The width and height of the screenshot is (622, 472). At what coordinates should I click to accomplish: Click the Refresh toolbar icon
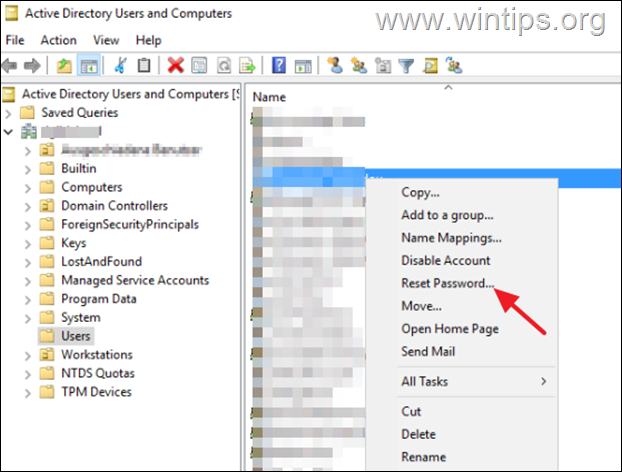coord(224,65)
